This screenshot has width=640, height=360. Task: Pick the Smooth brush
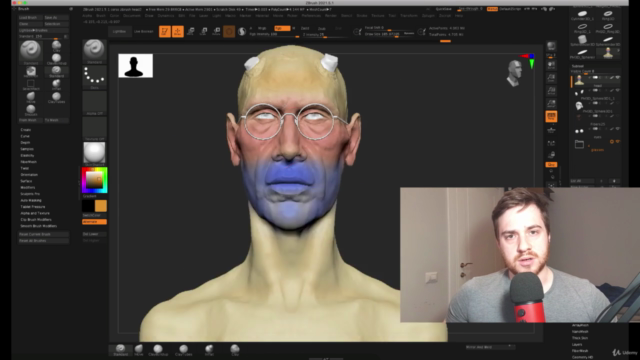click(x=31, y=111)
